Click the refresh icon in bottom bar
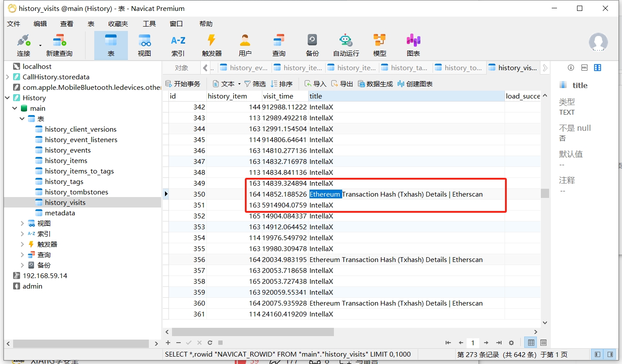The image size is (622, 364). click(210, 343)
